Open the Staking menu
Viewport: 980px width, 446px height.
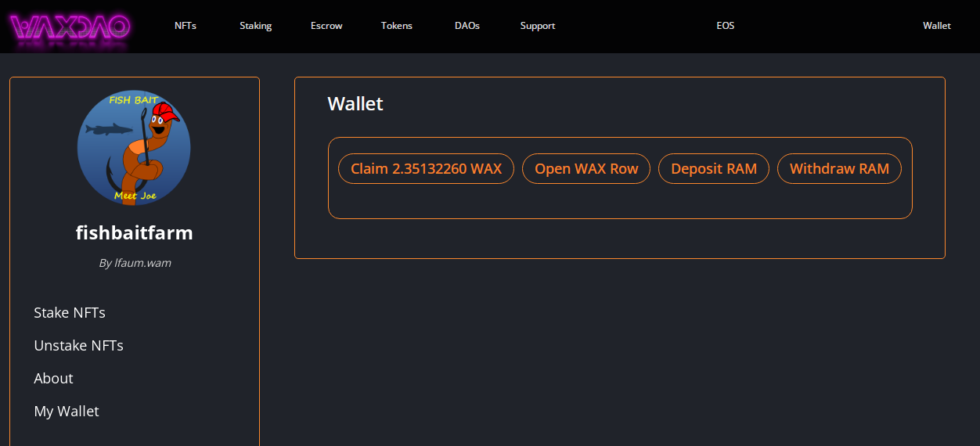coord(256,26)
